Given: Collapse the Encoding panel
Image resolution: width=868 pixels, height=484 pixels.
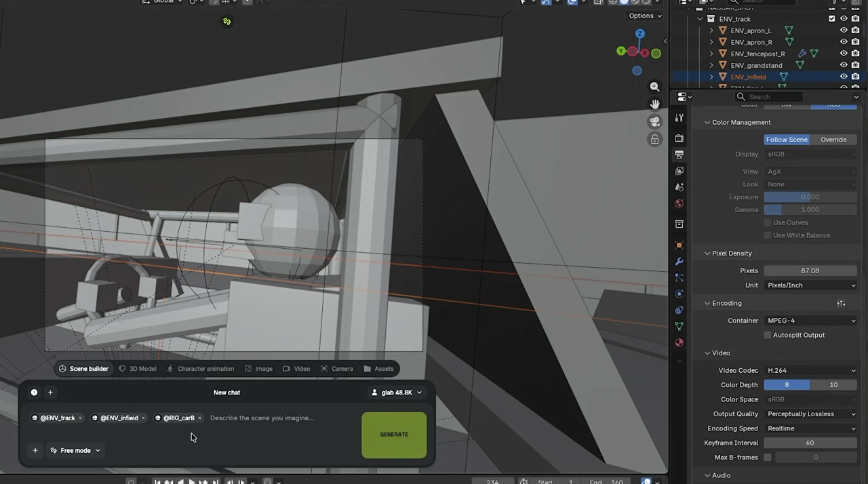Looking at the screenshot, I should pyautogui.click(x=707, y=303).
